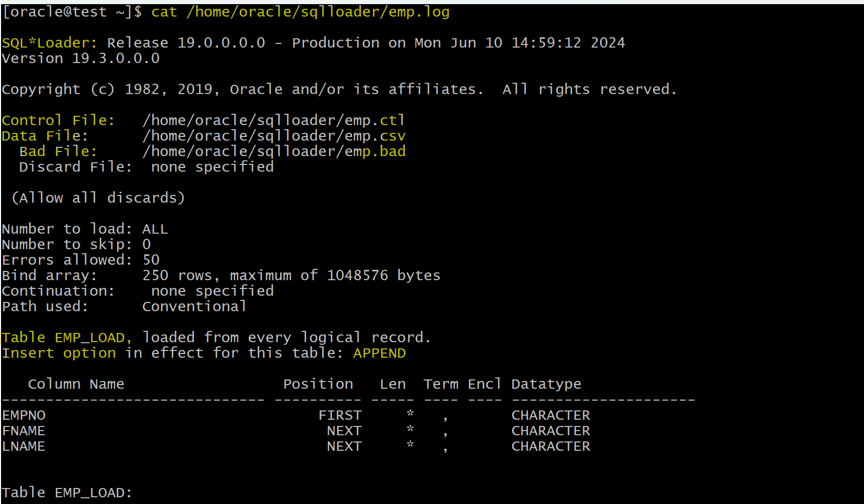The image size is (864, 504).
Task: Click the 'Len' column header
Action: (x=393, y=384)
